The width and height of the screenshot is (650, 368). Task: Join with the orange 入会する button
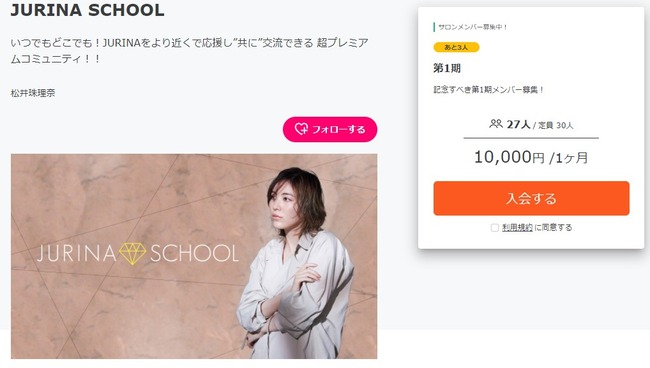[x=531, y=198]
